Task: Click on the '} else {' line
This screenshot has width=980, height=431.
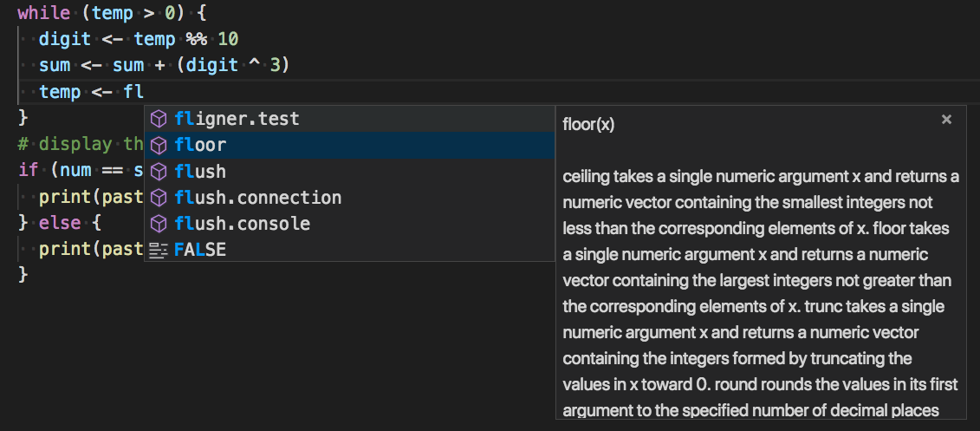Action: pos(61,223)
